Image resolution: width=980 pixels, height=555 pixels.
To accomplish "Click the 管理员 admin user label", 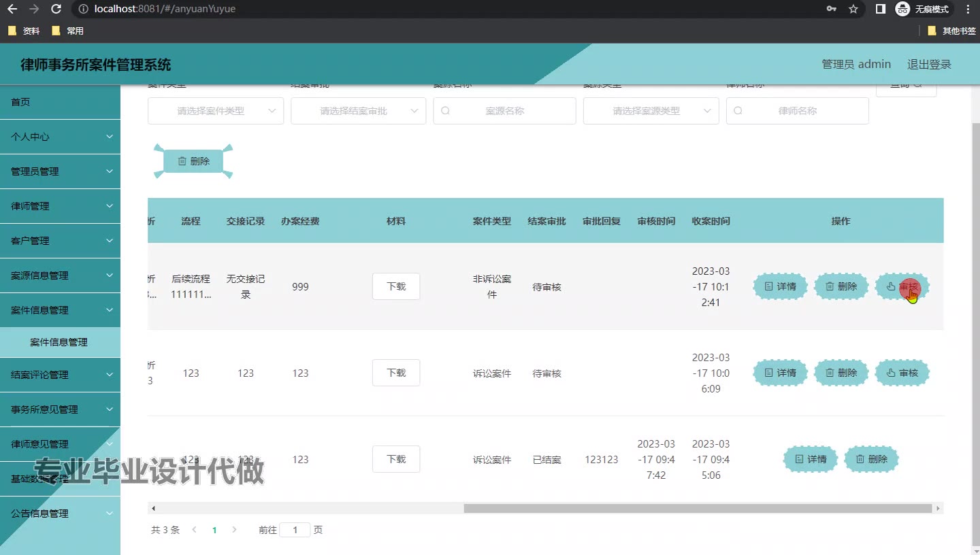I will (856, 64).
